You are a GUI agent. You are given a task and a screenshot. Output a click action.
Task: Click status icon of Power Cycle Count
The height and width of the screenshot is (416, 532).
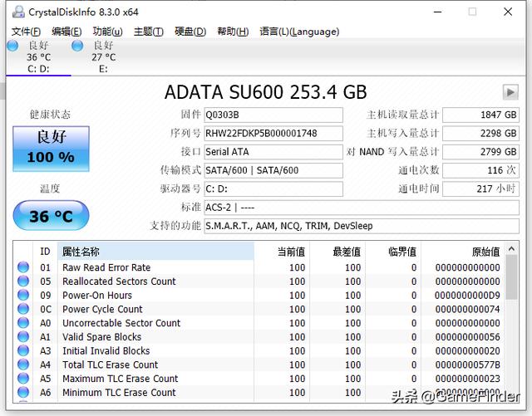coord(23,309)
